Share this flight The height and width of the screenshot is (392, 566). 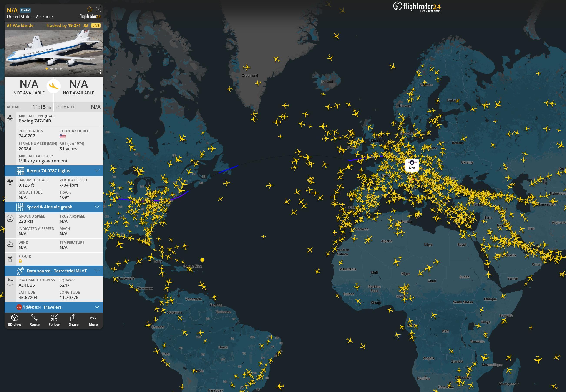73,320
